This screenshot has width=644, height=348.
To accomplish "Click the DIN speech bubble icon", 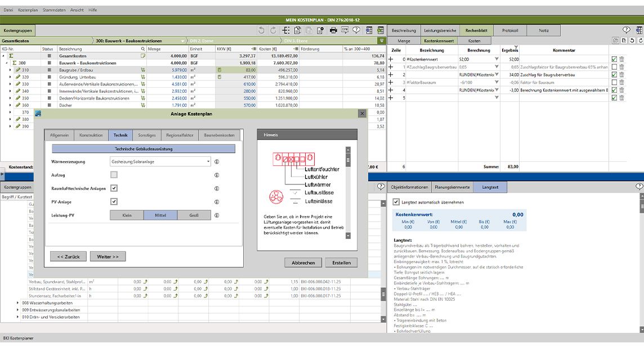I will [x=344, y=30].
